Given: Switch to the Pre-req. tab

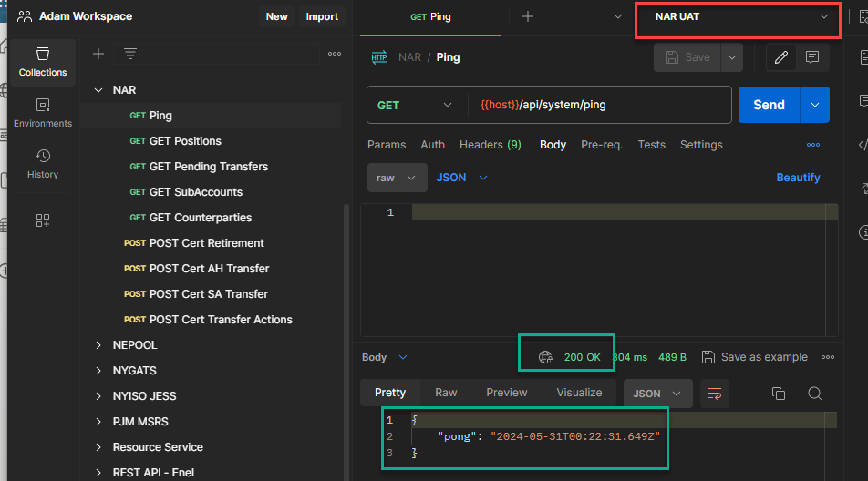Looking at the screenshot, I should tap(602, 145).
